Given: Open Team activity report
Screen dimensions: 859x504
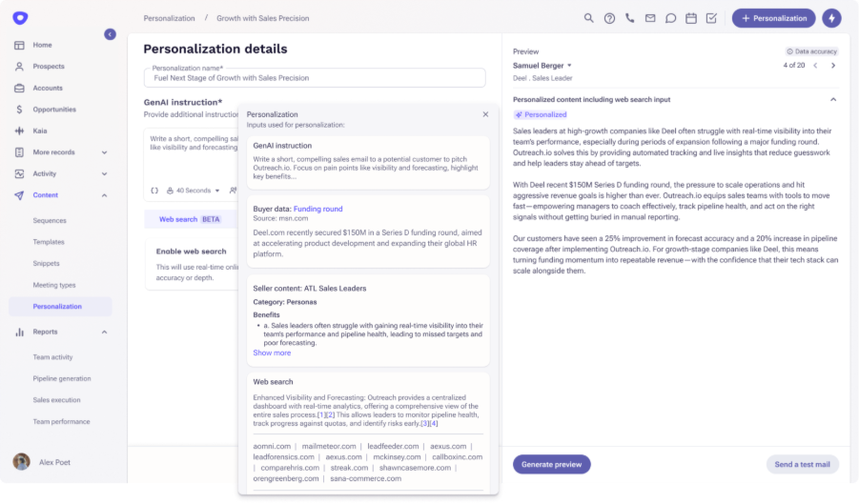Looking at the screenshot, I should pyautogui.click(x=52, y=357).
